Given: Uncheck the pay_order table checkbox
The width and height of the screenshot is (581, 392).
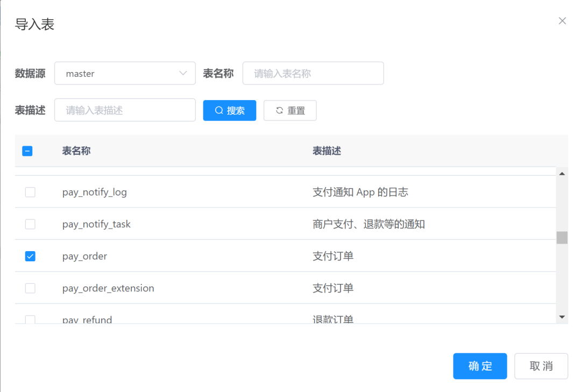Looking at the screenshot, I should (30, 256).
